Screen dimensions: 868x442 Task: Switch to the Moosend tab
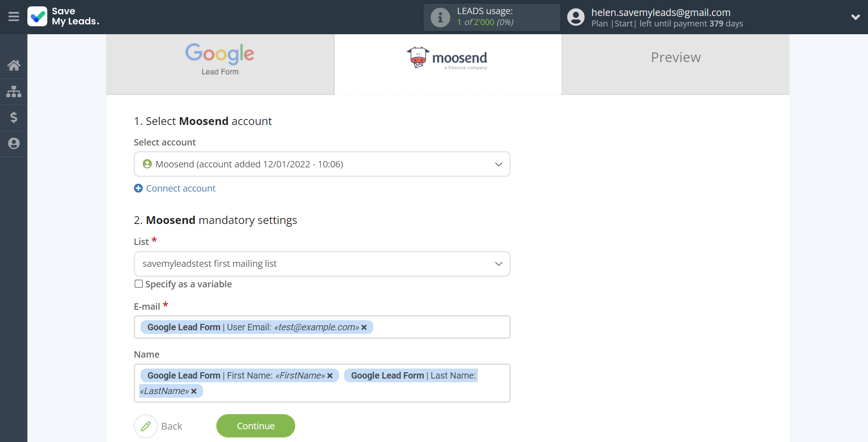pos(448,64)
